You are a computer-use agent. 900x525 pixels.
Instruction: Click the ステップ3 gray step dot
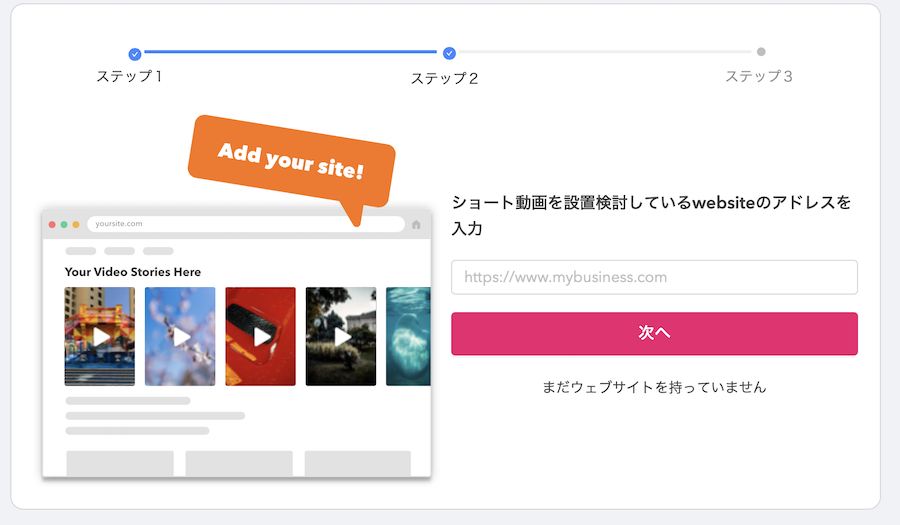(x=761, y=52)
